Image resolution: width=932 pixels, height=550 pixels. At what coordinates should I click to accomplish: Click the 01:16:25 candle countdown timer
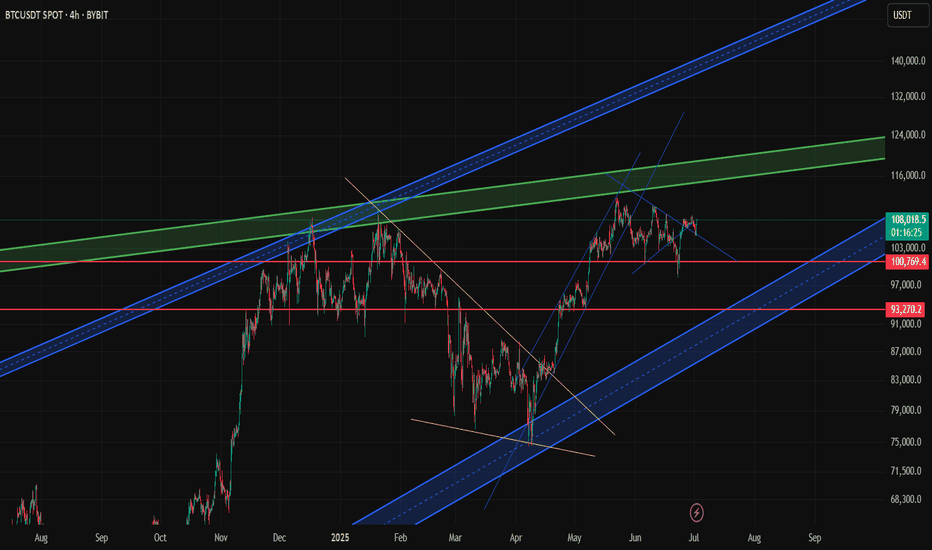(x=907, y=233)
